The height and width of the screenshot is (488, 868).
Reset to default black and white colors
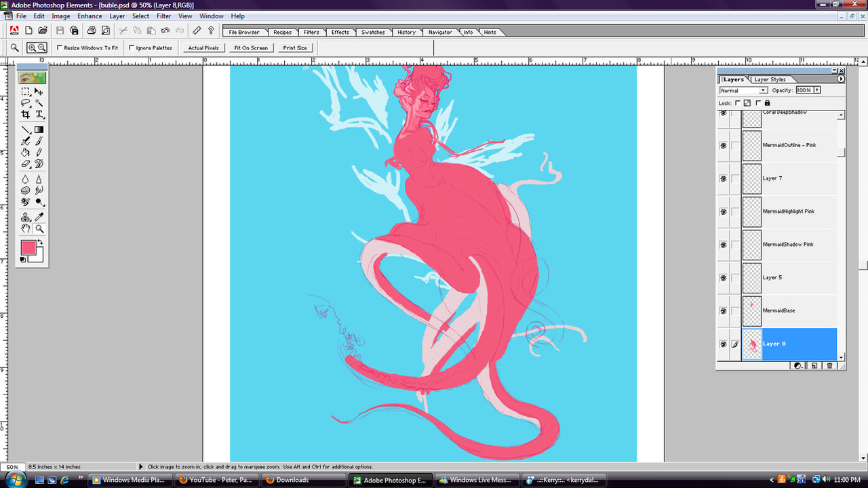point(22,260)
